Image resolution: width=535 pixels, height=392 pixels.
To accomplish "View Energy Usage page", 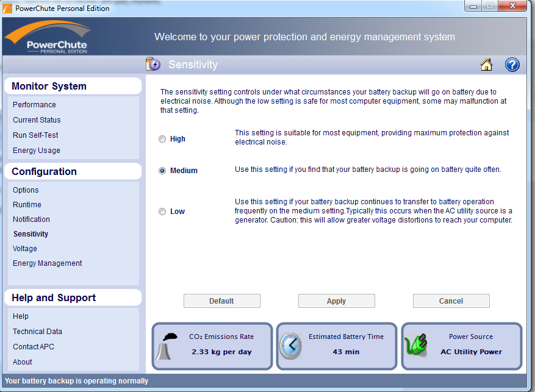I will pos(37,151).
